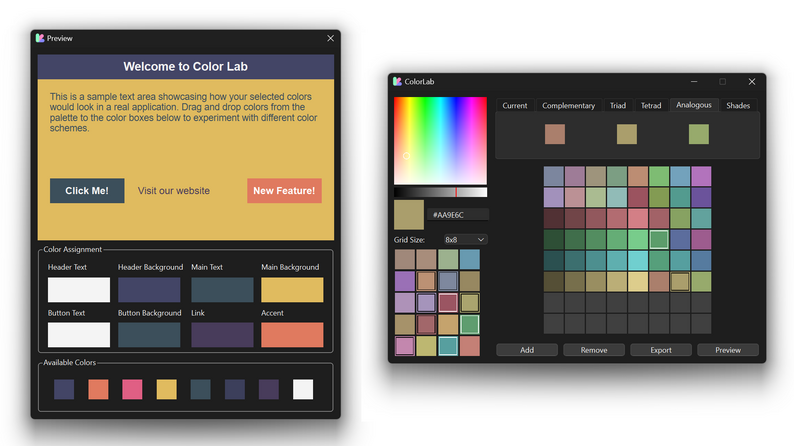Click the Button Background color box
This screenshot has height=446, width=794.
pos(149,335)
